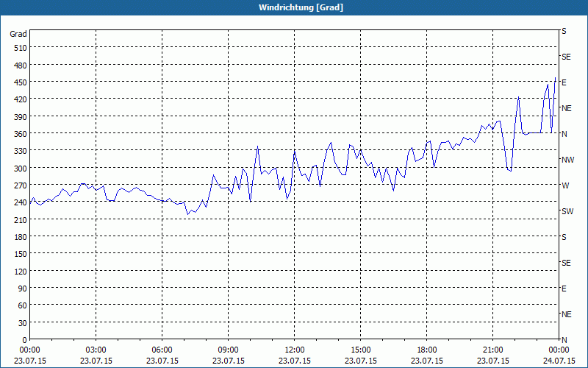Pick the 60 axis label

coord(23,305)
